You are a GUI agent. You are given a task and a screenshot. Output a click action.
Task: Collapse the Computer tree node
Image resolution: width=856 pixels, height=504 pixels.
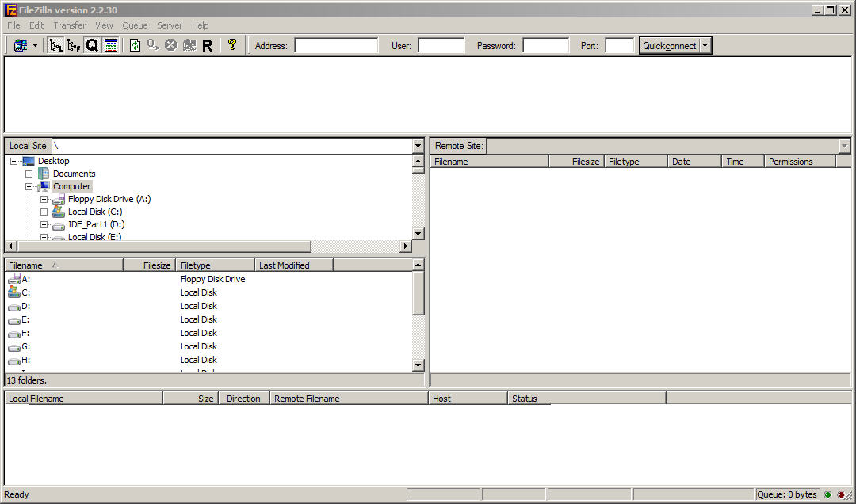29,186
